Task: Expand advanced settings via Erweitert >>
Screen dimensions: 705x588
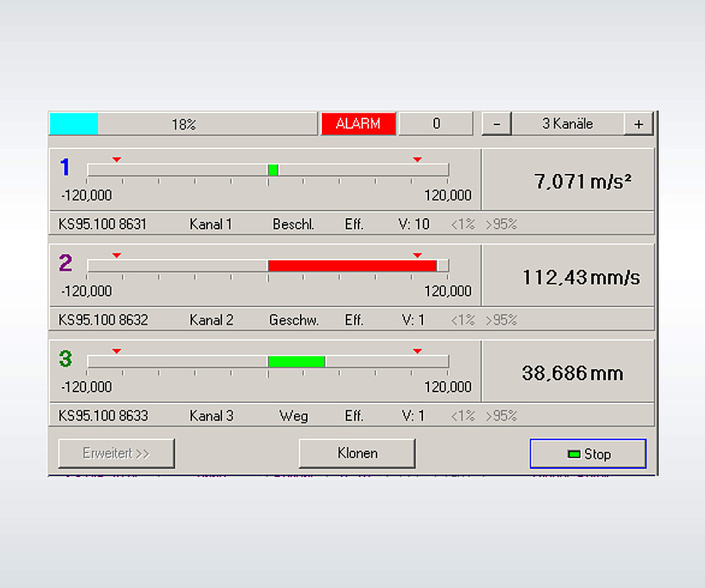Action: click(116, 453)
